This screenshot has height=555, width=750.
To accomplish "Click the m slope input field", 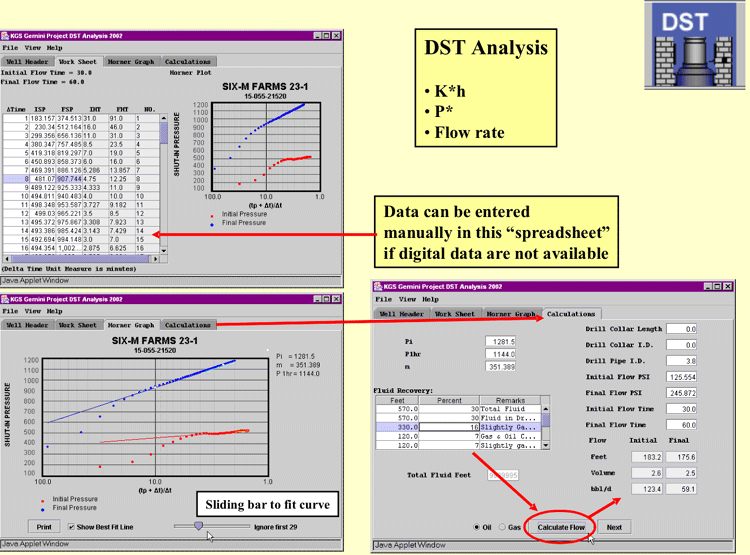I will [500, 367].
